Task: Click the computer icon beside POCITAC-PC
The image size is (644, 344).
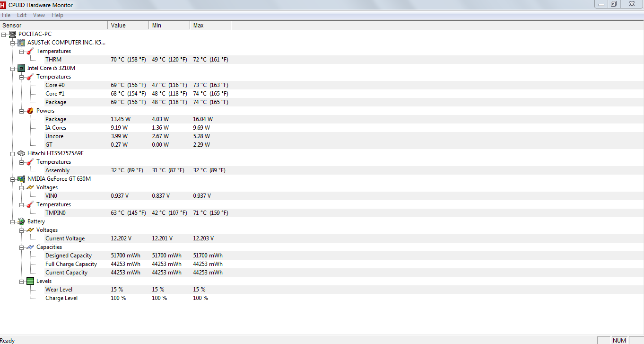Action: [12, 34]
